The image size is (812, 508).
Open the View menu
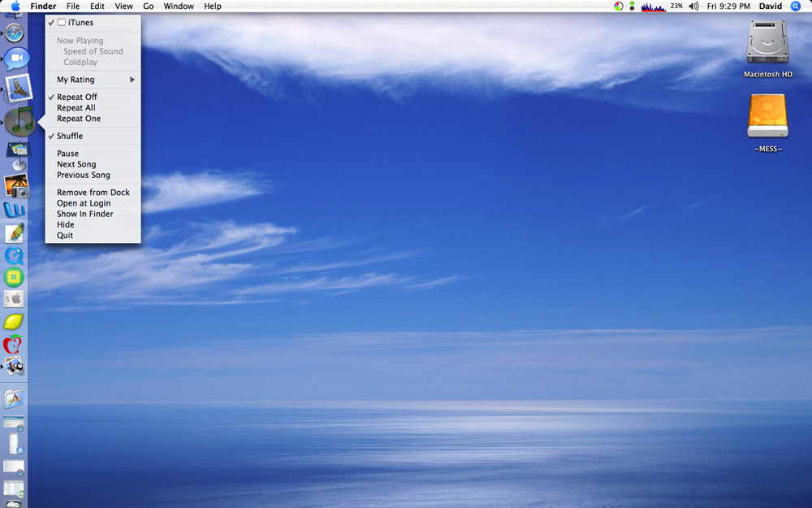pos(123,7)
